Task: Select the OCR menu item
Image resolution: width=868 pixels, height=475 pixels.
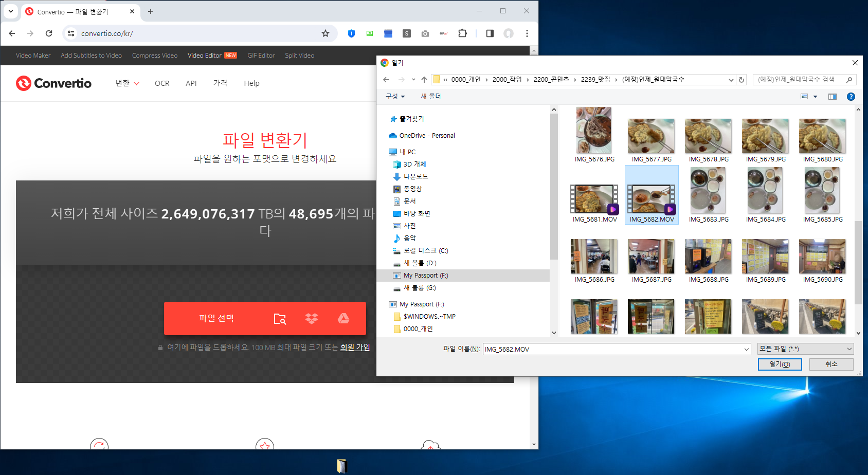Action: 162,83
